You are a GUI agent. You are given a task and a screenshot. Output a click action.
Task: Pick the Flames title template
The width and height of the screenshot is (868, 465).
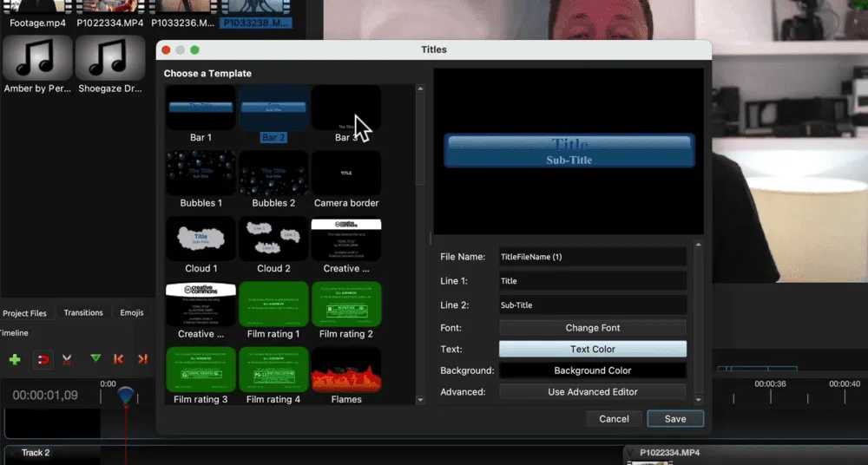[x=346, y=370]
